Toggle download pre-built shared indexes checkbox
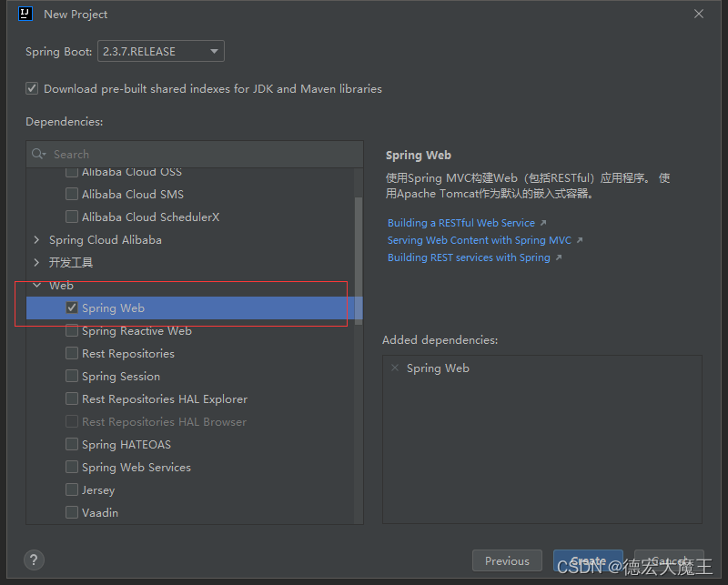 coord(32,88)
